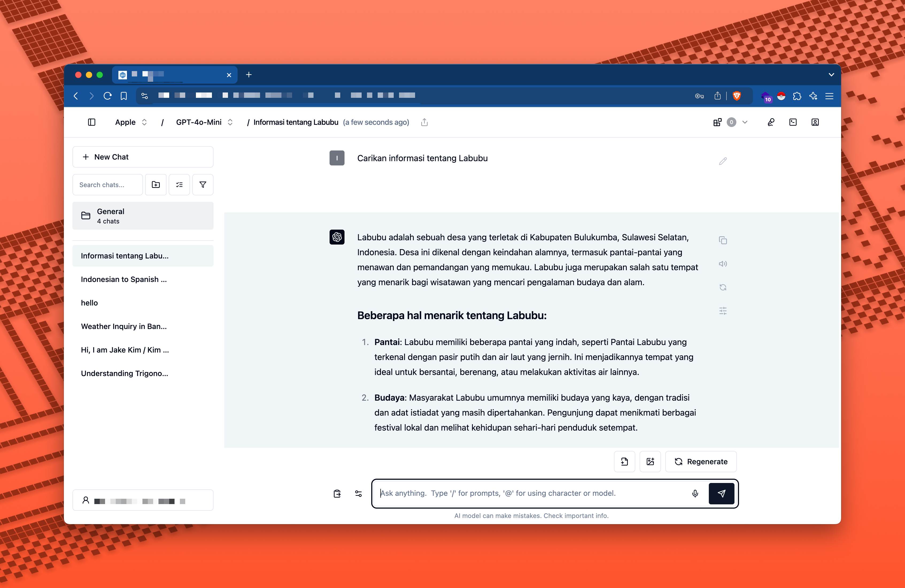905x588 pixels.
Task: Click the export document icon above input
Action: 624,462
